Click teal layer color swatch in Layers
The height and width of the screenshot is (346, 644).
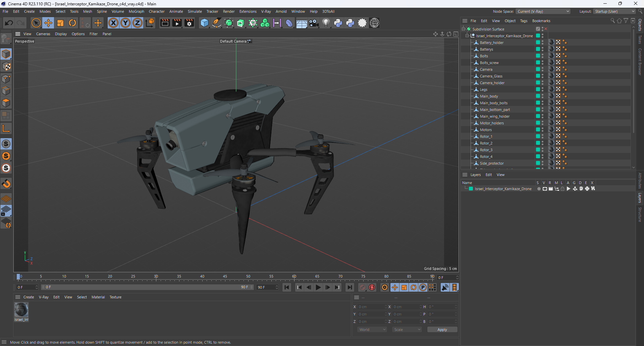click(471, 189)
